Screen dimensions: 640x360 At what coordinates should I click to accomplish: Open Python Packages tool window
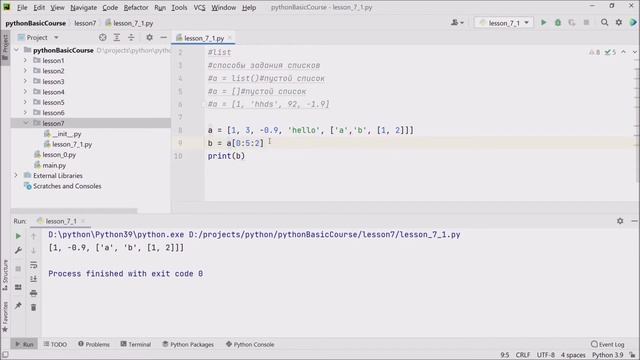point(188,344)
